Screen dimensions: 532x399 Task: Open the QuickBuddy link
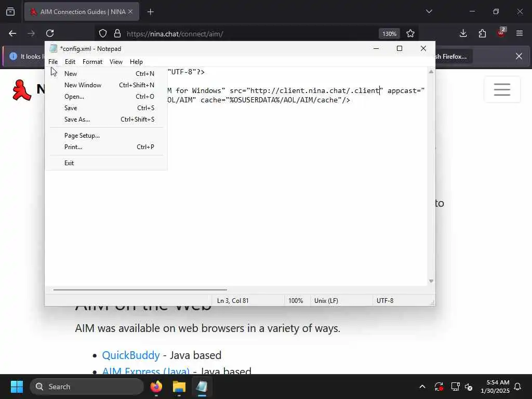coord(131,355)
